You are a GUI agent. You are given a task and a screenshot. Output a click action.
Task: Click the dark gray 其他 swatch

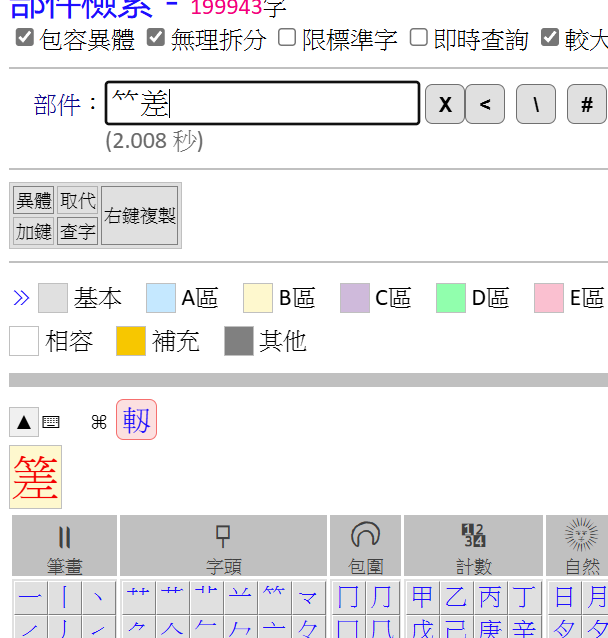239,341
